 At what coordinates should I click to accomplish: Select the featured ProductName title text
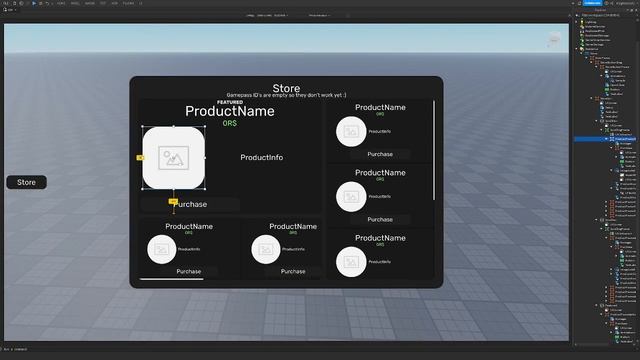coord(230,111)
